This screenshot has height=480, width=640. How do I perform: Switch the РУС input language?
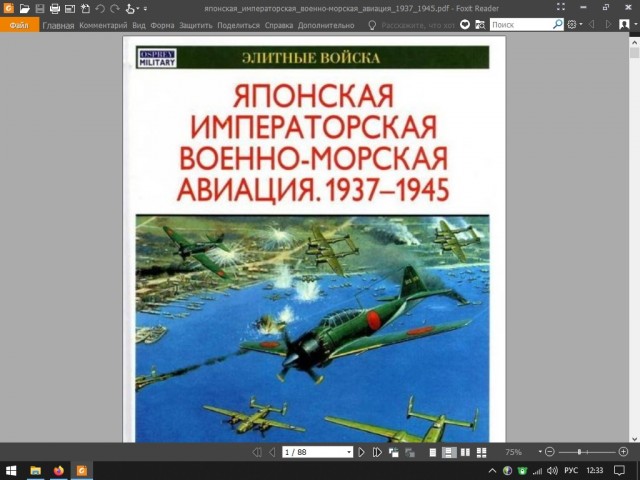571,471
